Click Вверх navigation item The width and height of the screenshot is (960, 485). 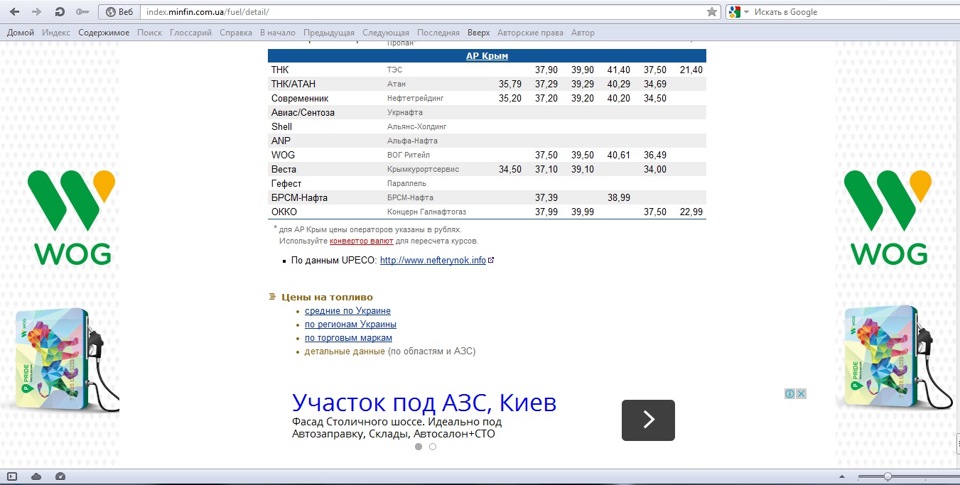tap(479, 33)
